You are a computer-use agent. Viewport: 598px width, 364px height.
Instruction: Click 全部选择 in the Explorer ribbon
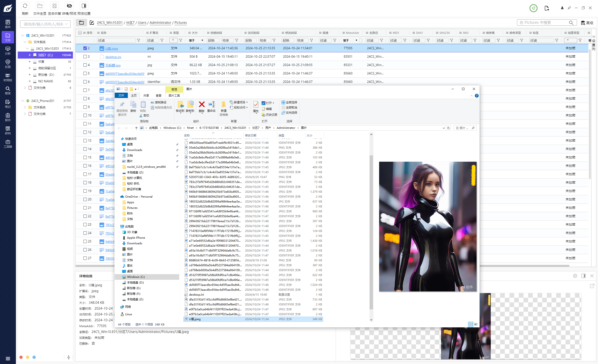[x=289, y=102]
